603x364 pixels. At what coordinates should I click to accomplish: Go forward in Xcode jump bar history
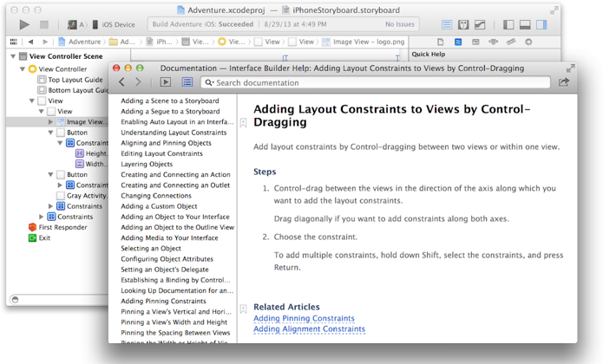(45, 42)
